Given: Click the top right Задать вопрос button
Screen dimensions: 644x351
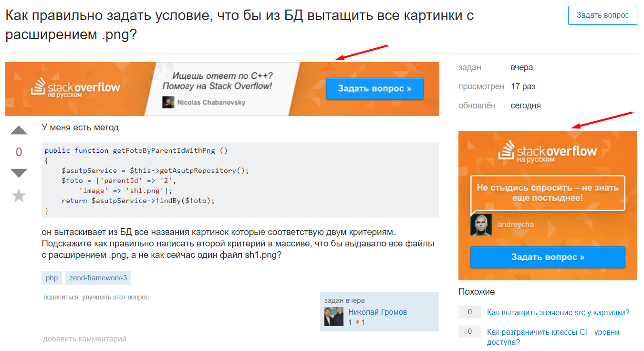Looking at the screenshot, I should point(602,15).
